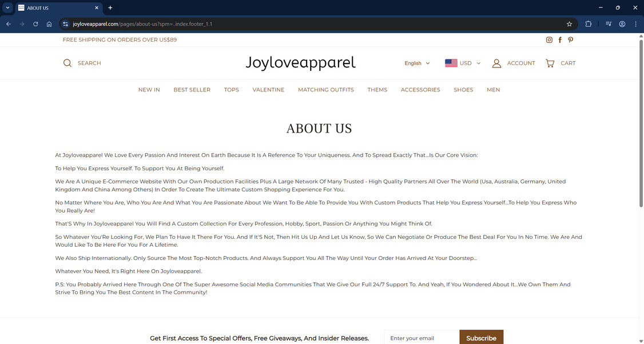Open the media control icon in toolbar

tap(609, 24)
